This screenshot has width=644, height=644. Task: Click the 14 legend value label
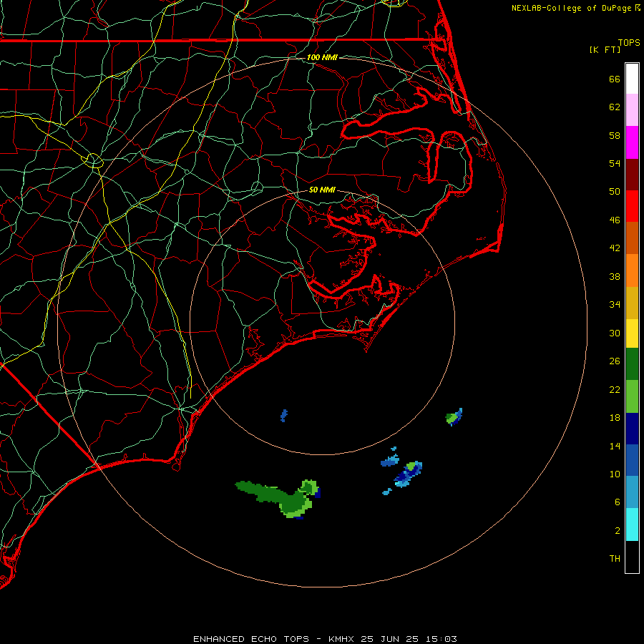(x=615, y=446)
